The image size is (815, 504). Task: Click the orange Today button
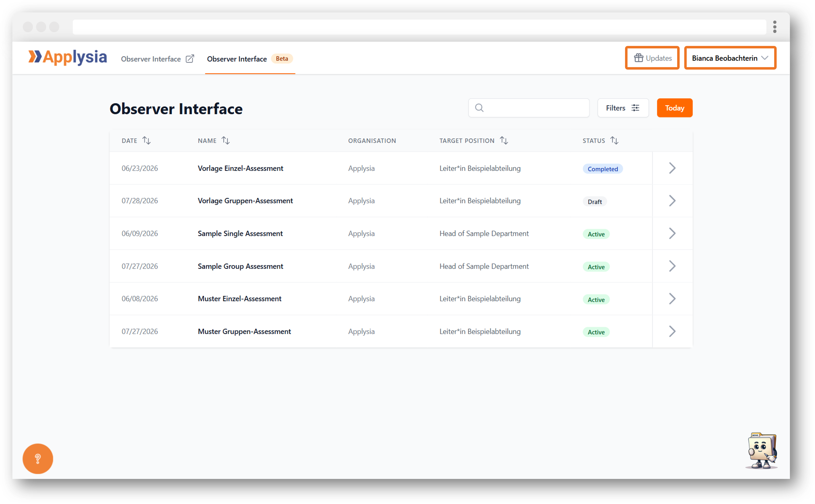pos(674,108)
